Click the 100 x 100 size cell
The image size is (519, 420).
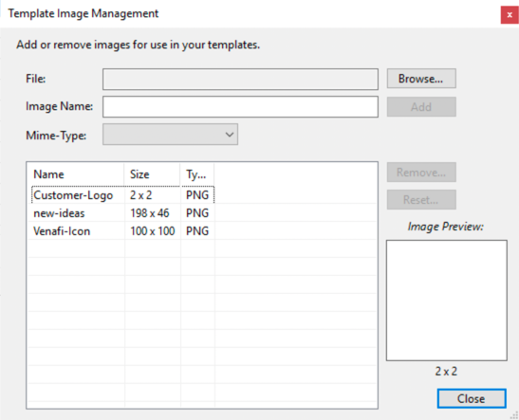click(x=153, y=231)
